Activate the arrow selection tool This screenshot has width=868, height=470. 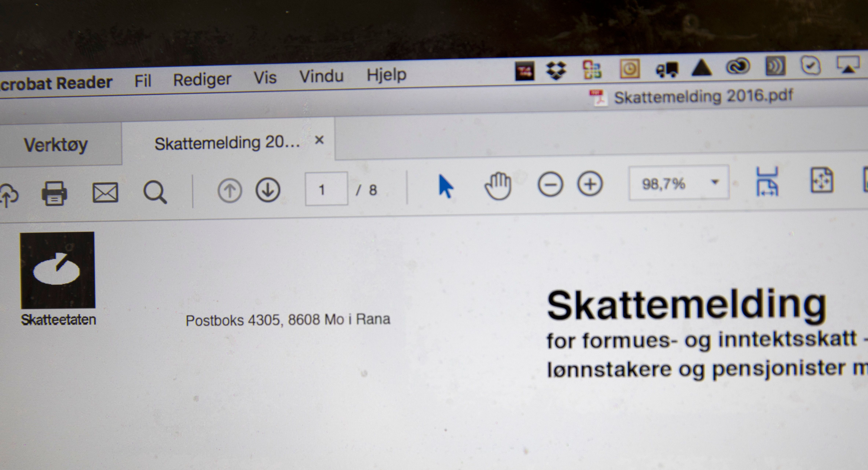(446, 186)
